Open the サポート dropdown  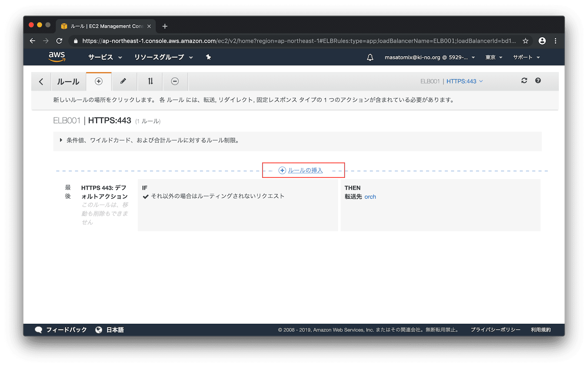(x=526, y=57)
